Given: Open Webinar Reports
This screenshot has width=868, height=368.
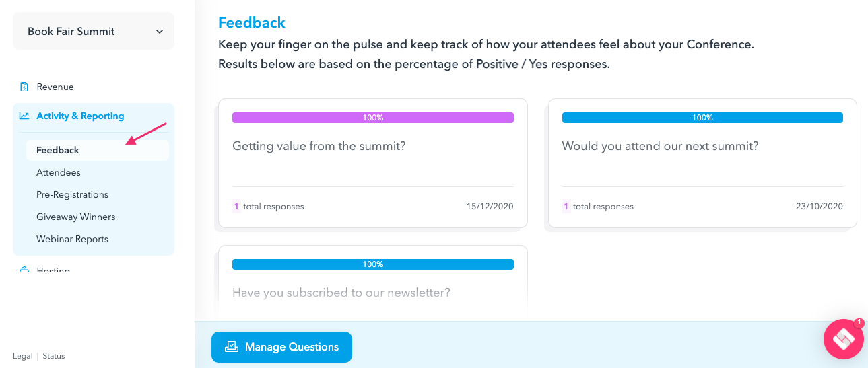Looking at the screenshot, I should 72,239.
